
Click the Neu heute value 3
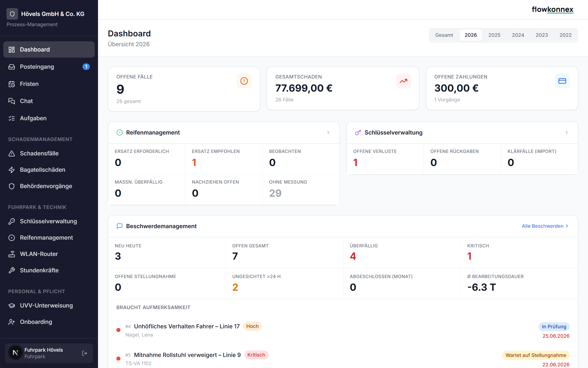pos(118,256)
